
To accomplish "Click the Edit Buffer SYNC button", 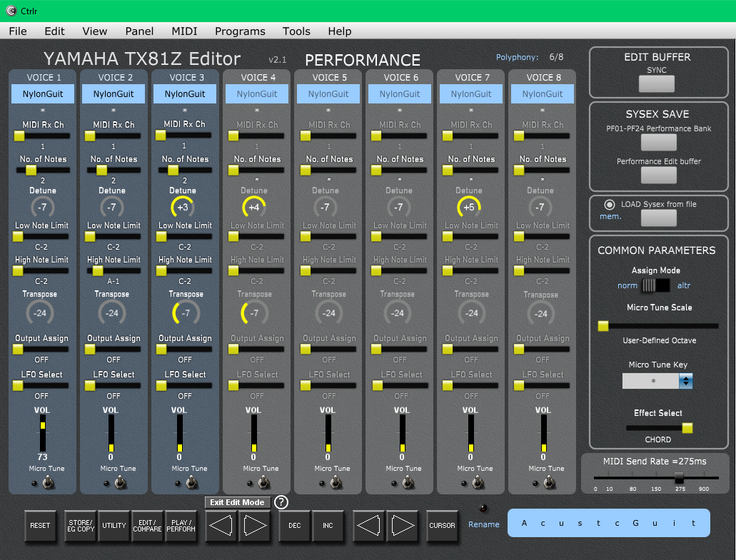I will click(656, 84).
